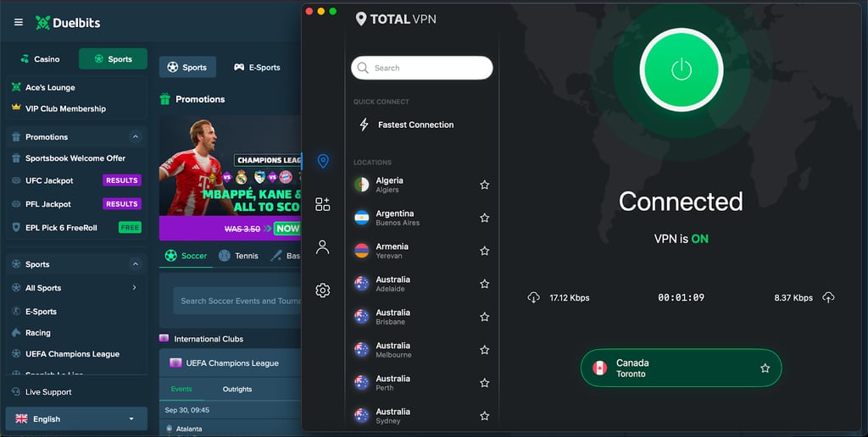This screenshot has width=868, height=437.
Task: Open UEFA Champions League card header
Action: [231, 363]
